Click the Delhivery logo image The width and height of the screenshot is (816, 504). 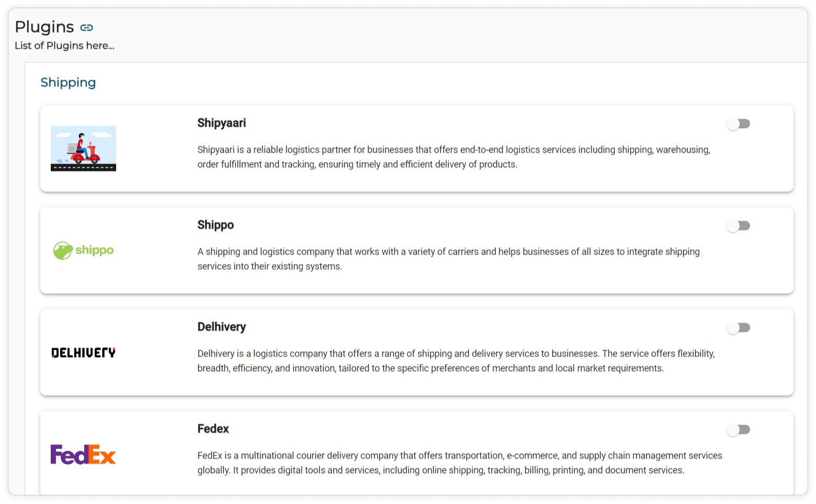click(83, 353)
